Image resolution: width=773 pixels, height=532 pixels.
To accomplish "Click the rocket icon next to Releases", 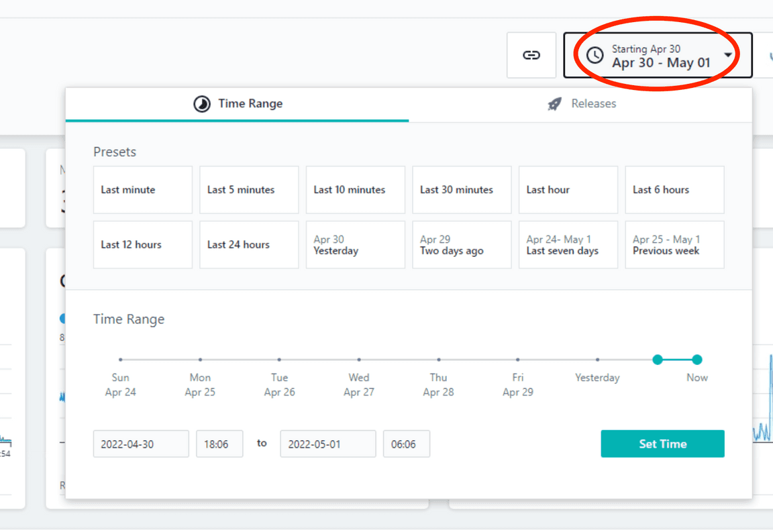I will [554, 103].
